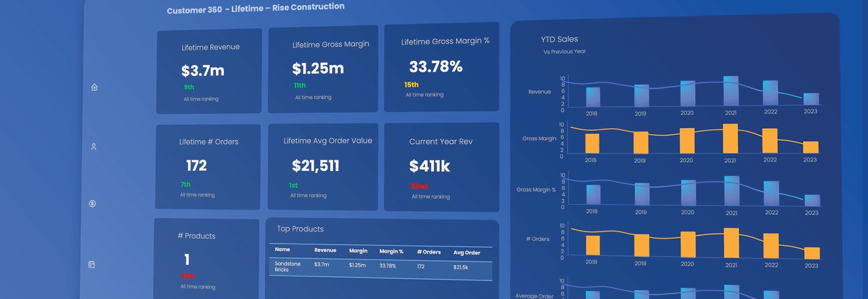Image resolution: width=868 pixels, height=299 pixels.
Task: Select the 2023 bar in Gross Margin chart
Action: (x=810, y=147)
